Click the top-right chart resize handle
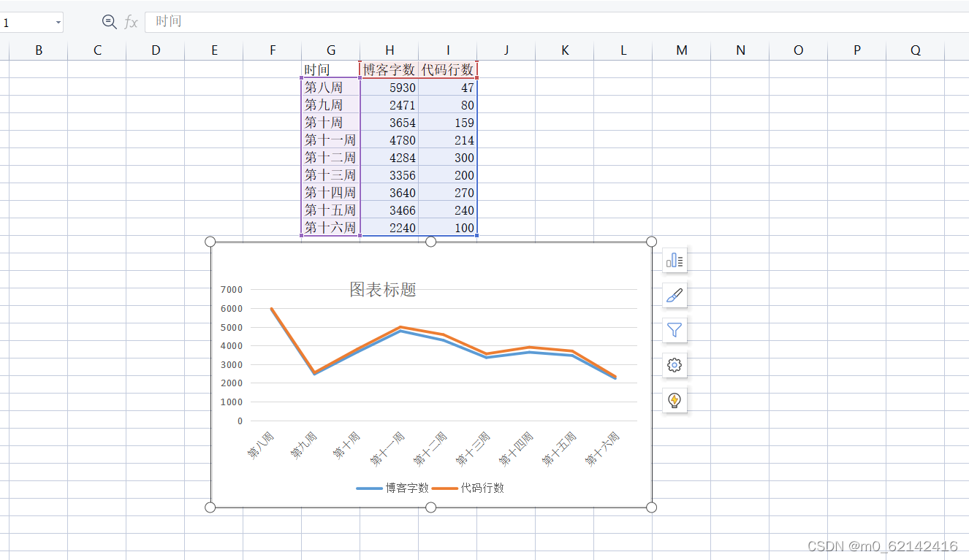969x560 pixels. point(651,242)
